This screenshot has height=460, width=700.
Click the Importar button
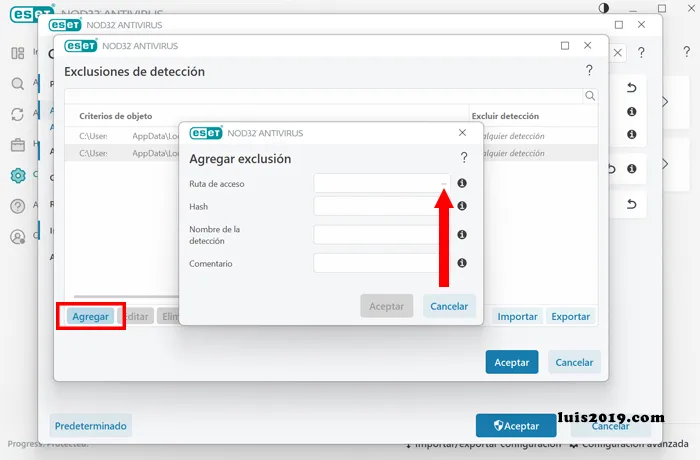pos(517,316)
